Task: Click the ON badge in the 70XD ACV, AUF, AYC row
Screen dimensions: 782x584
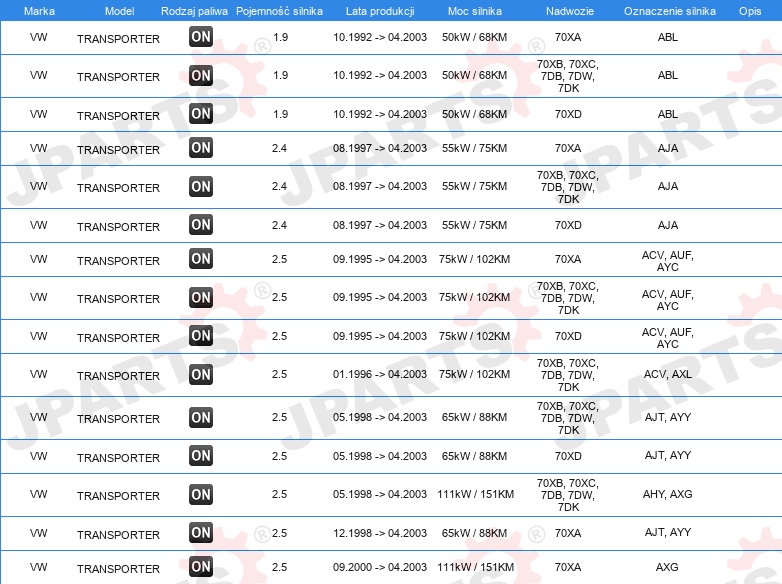Action: tap(201, 336)
